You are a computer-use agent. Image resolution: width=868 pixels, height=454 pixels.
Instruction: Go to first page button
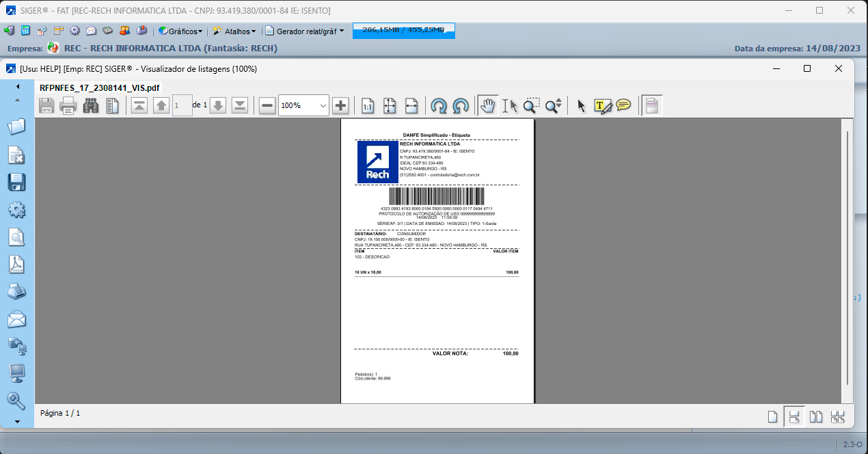139,105
